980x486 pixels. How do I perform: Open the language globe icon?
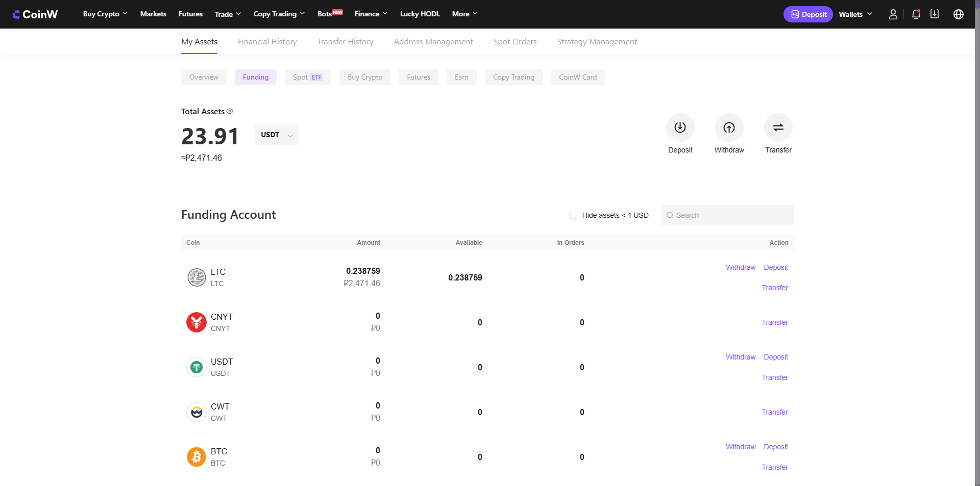(958, 14)
